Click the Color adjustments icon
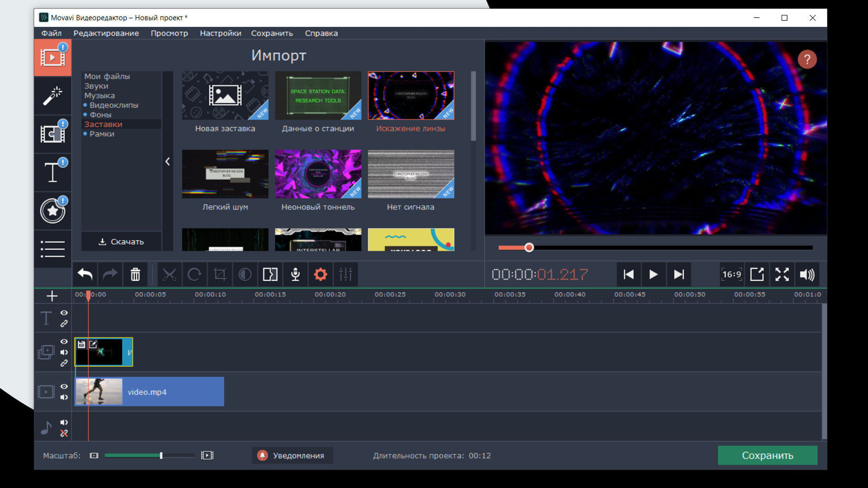The image size is (868, 488). [x=245, y=274]
